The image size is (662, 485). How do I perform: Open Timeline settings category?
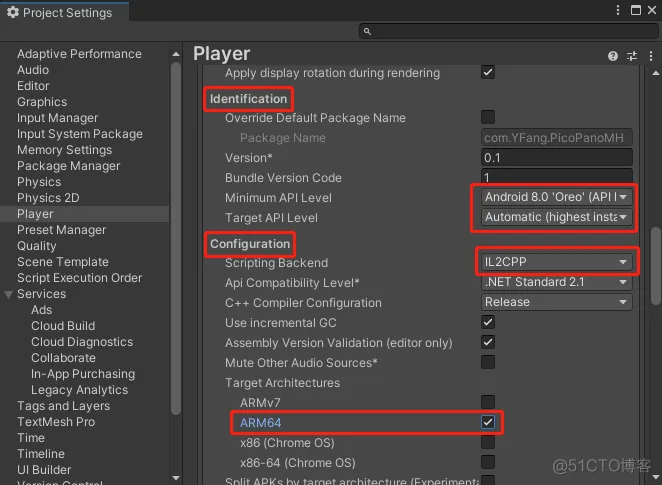[41, 454]
